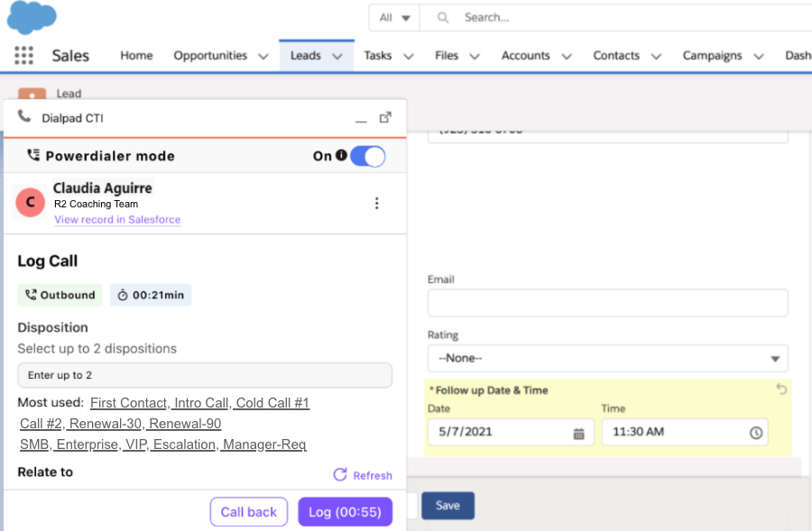Open the Opportunities tab

(x=210, y=55)
